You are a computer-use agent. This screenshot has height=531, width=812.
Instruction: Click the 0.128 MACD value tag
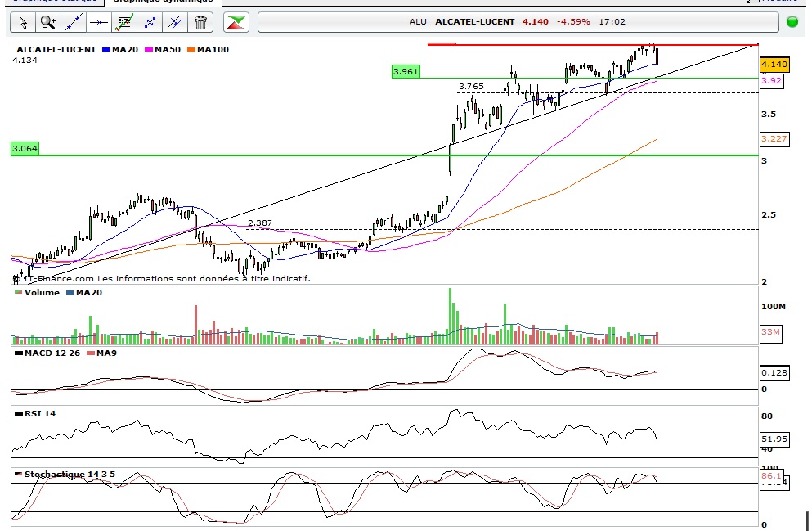(x=774, y=373)
